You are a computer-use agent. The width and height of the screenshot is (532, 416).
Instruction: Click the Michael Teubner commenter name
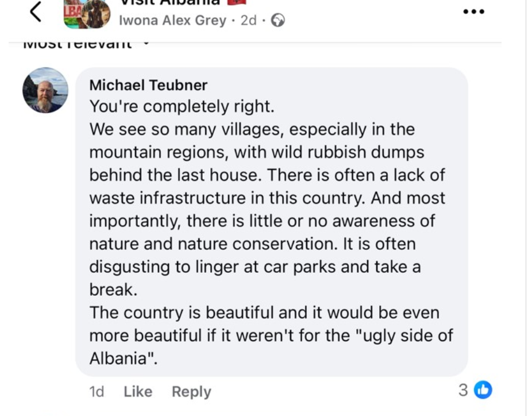click(148, 85)
